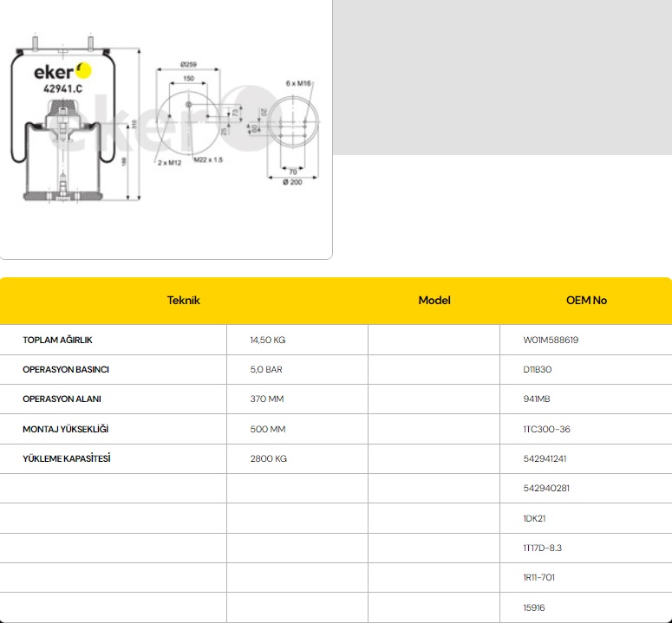Click OEM number 1R11-701
Viewport: 672px width, 623px height.
540,578
